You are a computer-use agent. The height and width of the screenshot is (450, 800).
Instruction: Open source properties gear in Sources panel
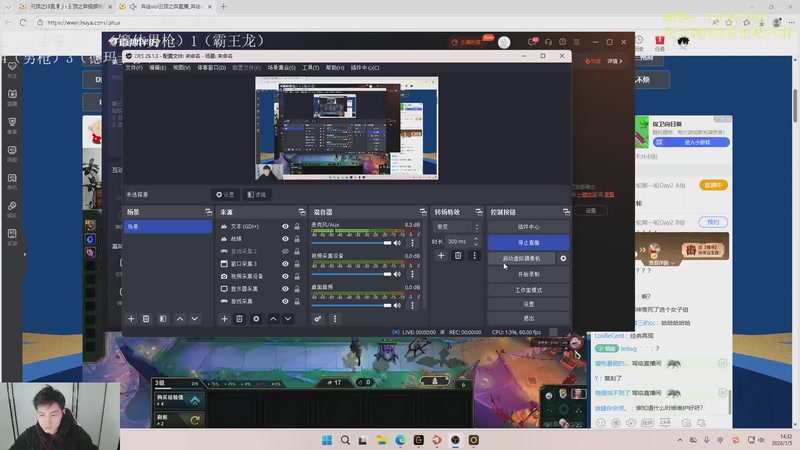pos(256,319)
